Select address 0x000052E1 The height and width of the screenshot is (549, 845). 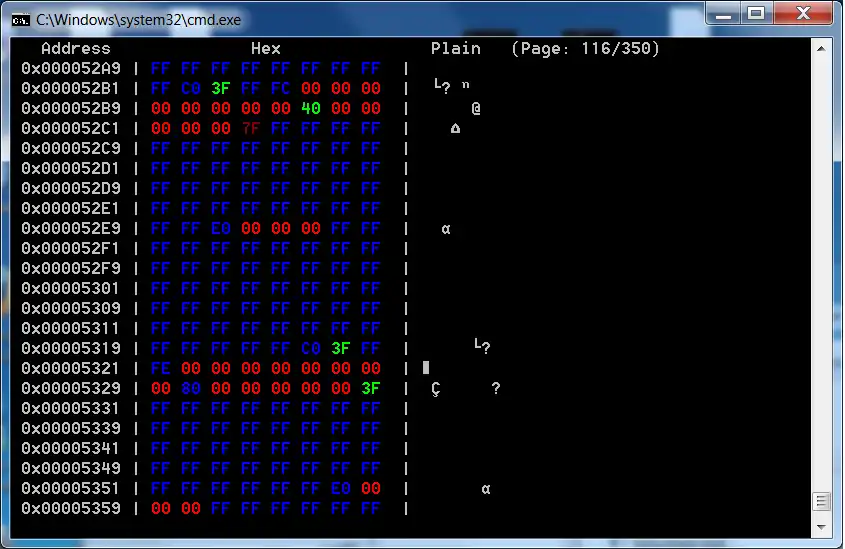pos(71,209)
